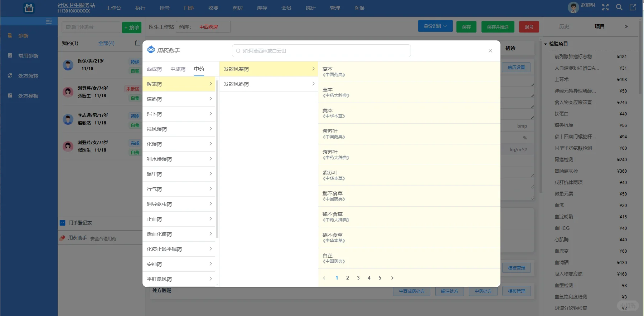Collapse the sidebar with the menu fold icon
Screen dimensions: 644x316
pos(49,21)
